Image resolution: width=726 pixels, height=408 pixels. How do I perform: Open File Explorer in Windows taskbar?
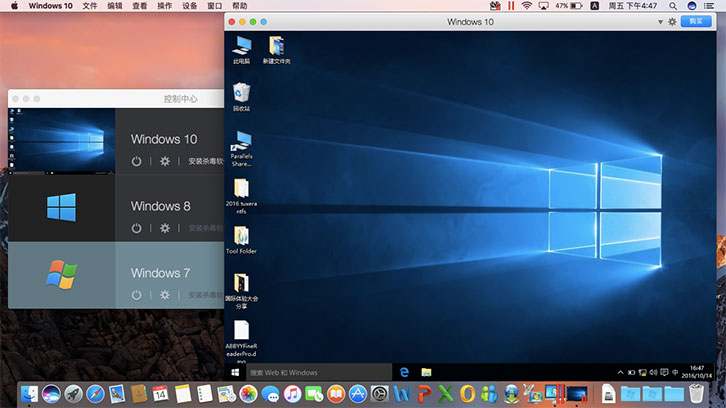point(426,372)
